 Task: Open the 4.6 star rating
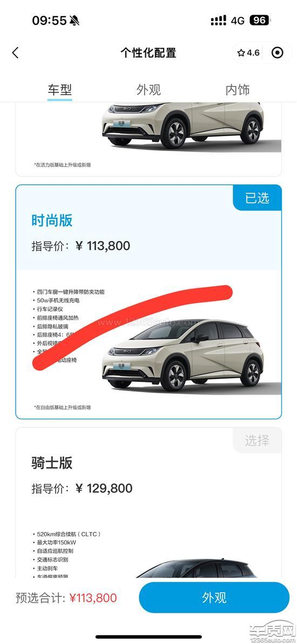pyautogui.click(x=248, y=52)
